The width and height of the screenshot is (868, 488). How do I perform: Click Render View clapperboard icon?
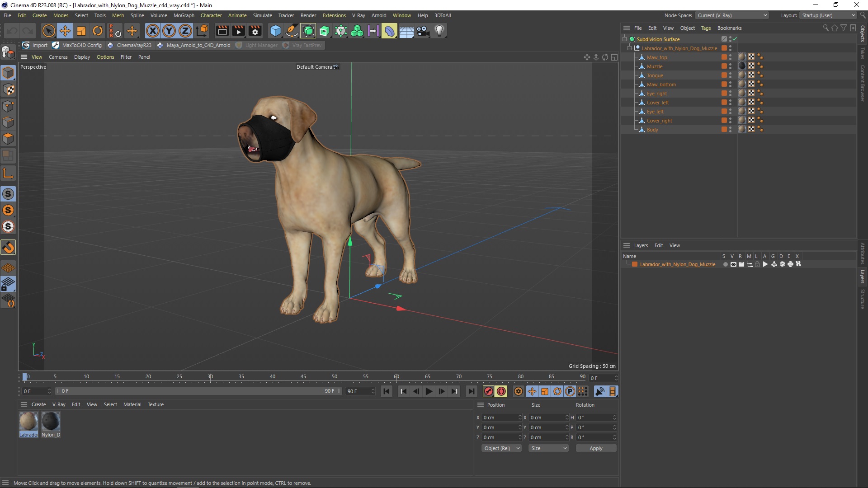coord(222,31)
